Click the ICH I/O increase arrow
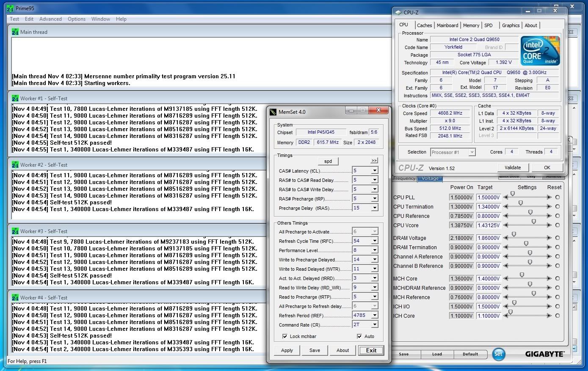Viewport: 588px width, 371px height. click(549, 306)
